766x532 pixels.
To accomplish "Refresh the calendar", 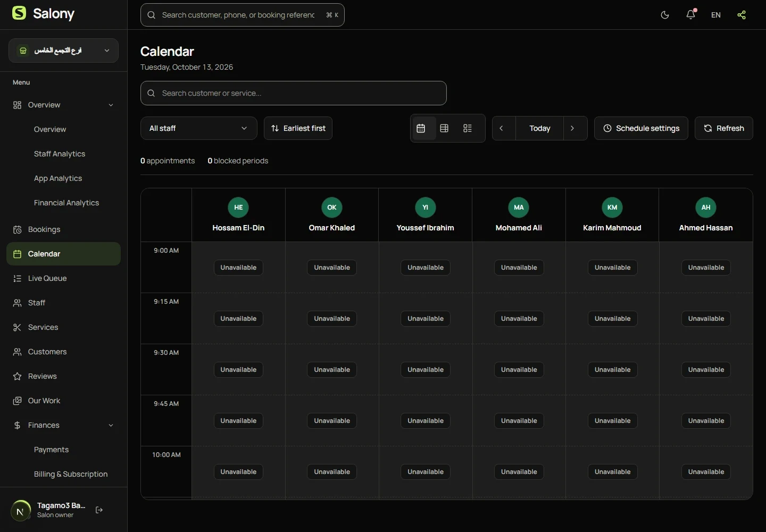I will (724, 128).
